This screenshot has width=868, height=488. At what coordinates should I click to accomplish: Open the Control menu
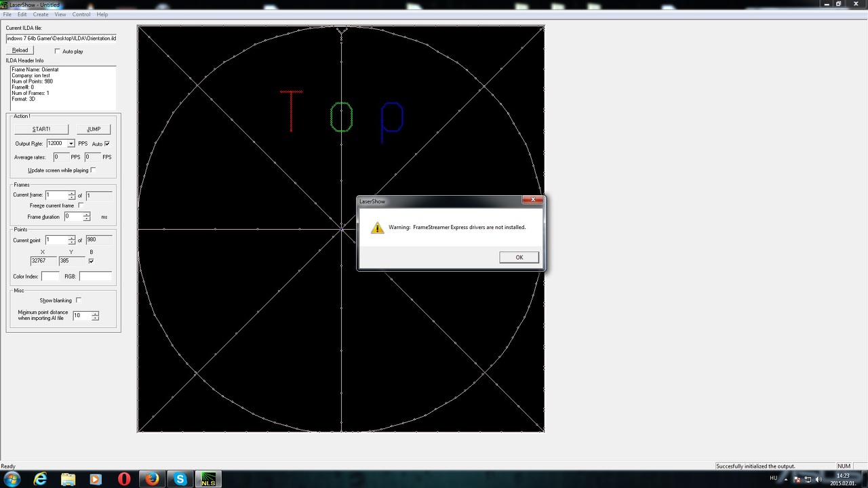pyautogui.click(x=81, y=14)
